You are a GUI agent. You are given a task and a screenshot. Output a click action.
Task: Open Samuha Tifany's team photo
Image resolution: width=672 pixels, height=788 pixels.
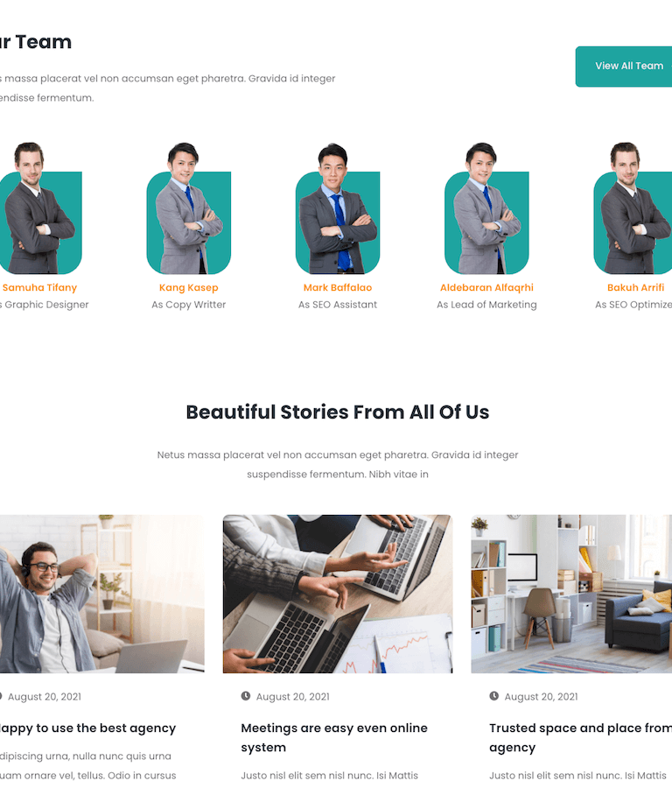coord(40,208)
